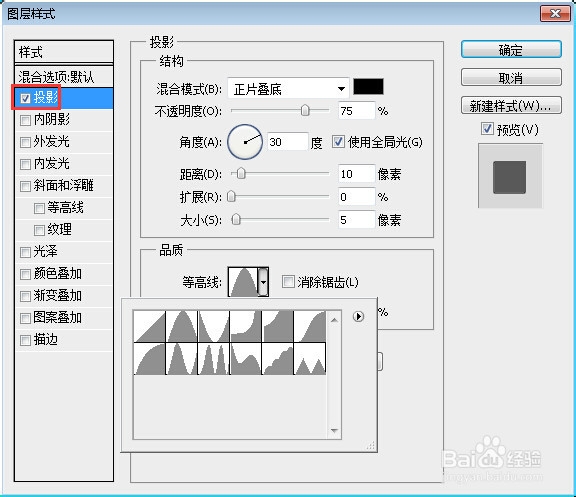This screenshot has width=576, height=497.
Task: Click the angle dial for 角度
Action: click(245, 142)
